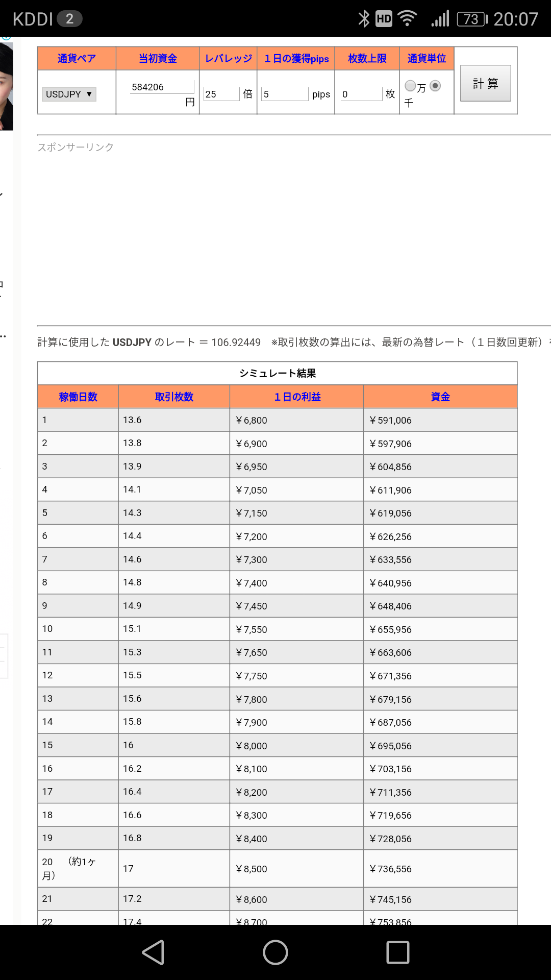
Task: Click the 16.4 lot count cell
Action: point(174,792)
